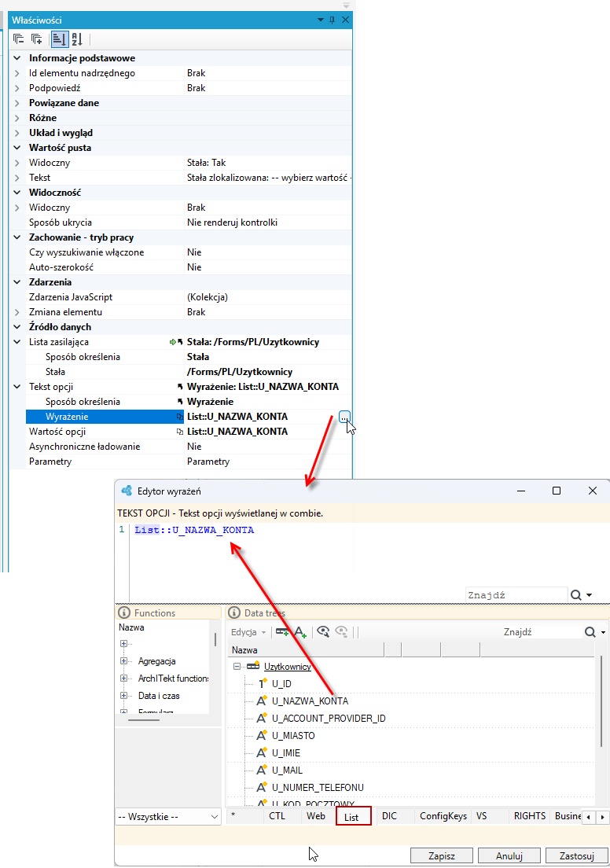Click the Edytor wyrażeń app icon
610x868 pixels.
(127, 491)
